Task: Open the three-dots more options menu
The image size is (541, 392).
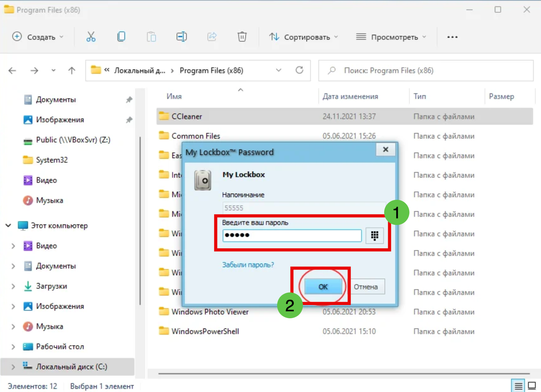Action: pos(452,37)
